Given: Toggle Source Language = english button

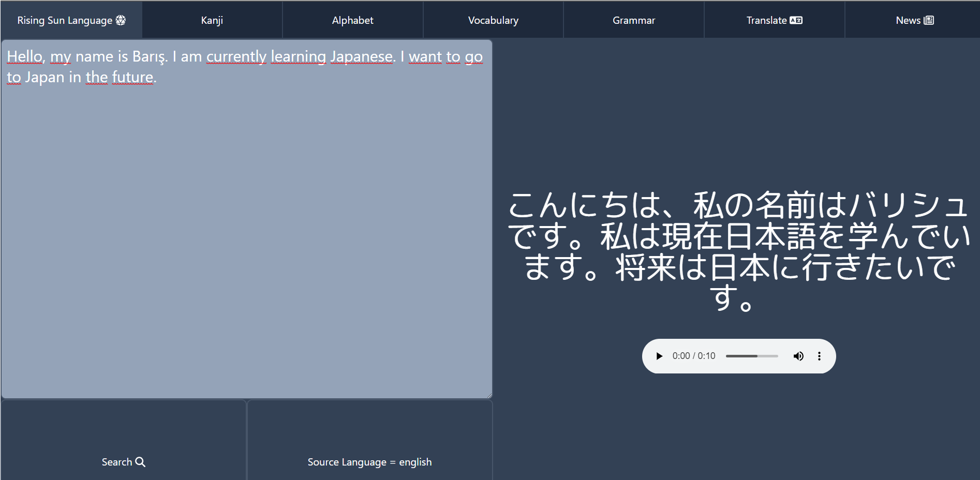Looking at the screenshot, I should (x=369, y=440).
